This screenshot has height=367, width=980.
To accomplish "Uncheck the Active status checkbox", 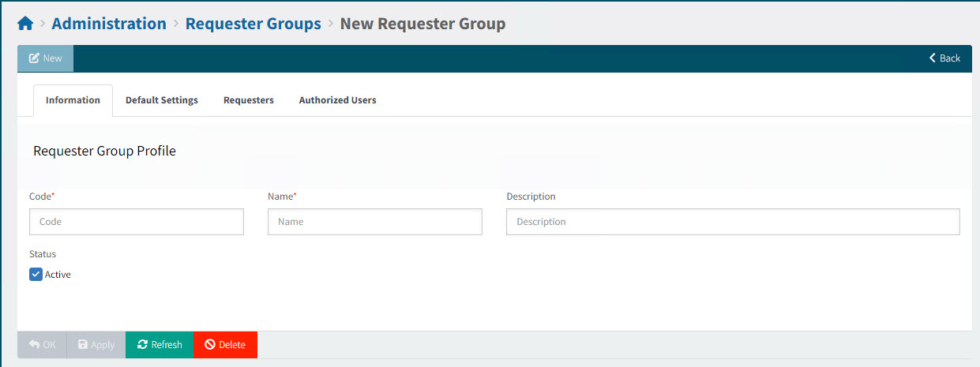I will [x=36, y=275].
